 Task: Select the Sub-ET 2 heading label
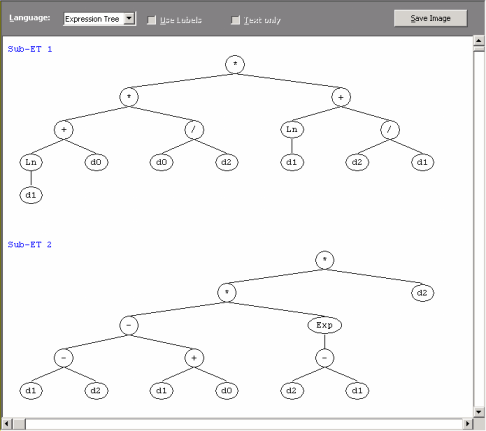30,244
